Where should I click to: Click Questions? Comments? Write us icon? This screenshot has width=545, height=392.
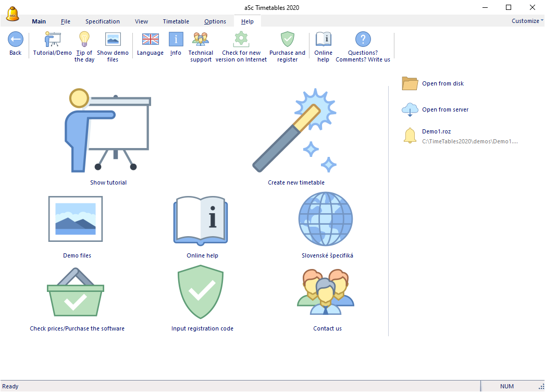(x=363, y=39)
